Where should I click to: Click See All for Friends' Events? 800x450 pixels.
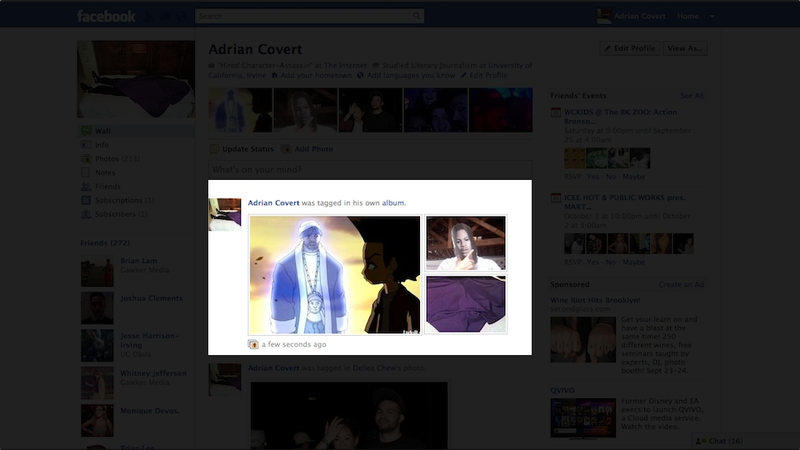(x=692, y=96)
